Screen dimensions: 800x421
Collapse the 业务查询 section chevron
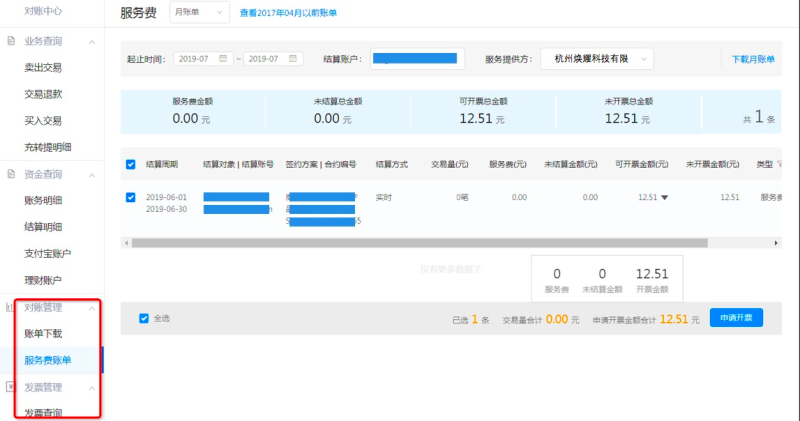(x=92, y=42)
